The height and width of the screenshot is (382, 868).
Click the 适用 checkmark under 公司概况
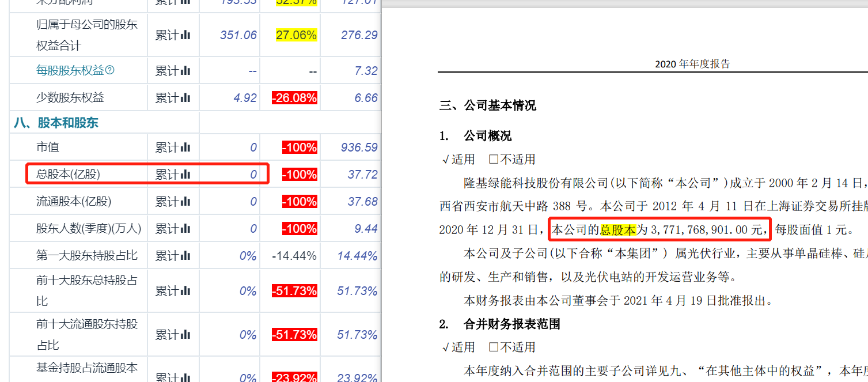tap(445, 160)
